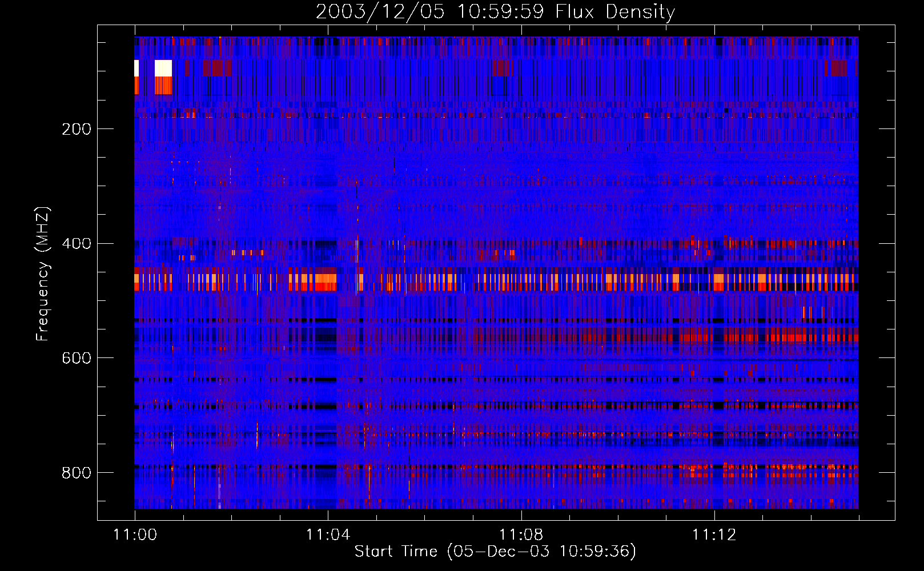Select the 11:00 time tick label
Viewport: 924px width, 571px height.
pyautogui.click(x=135, y=534)
